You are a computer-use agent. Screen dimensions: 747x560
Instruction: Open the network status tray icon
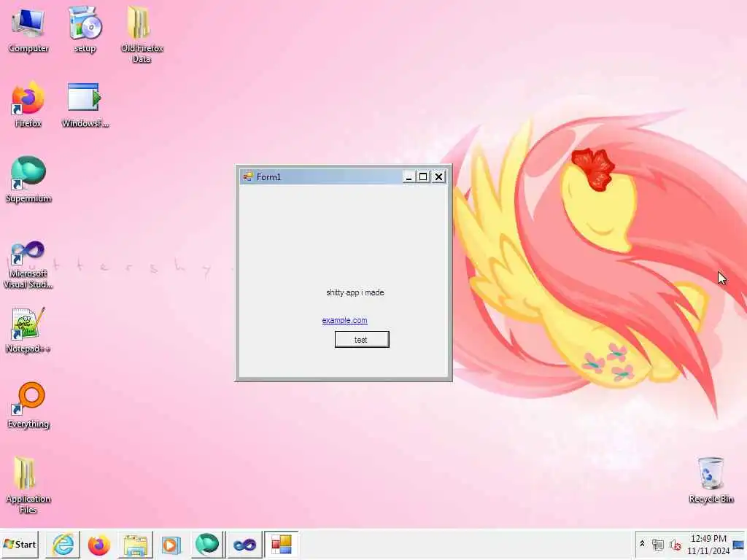point(658,544)
